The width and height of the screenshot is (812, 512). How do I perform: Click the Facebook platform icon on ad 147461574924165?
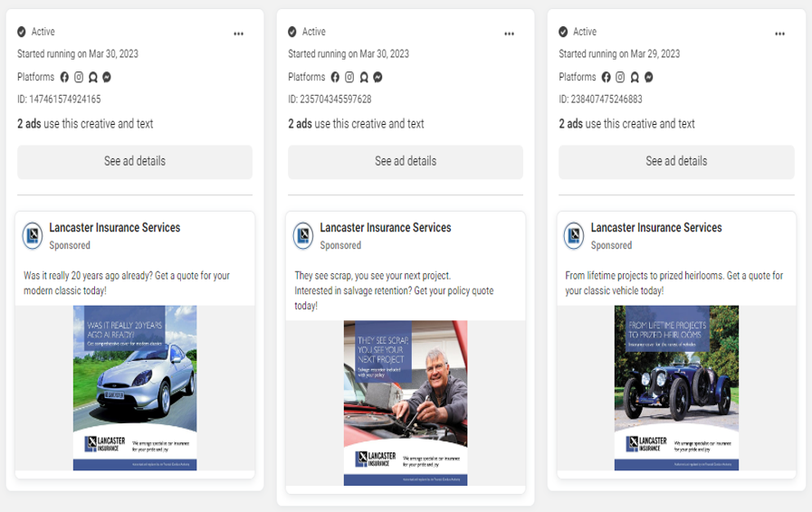click(64, 77)
